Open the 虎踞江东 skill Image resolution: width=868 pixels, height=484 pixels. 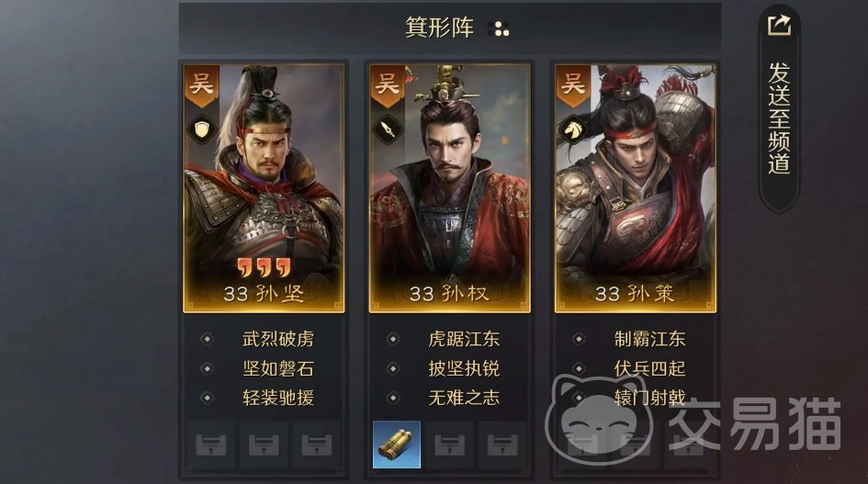tap(464, 338)
